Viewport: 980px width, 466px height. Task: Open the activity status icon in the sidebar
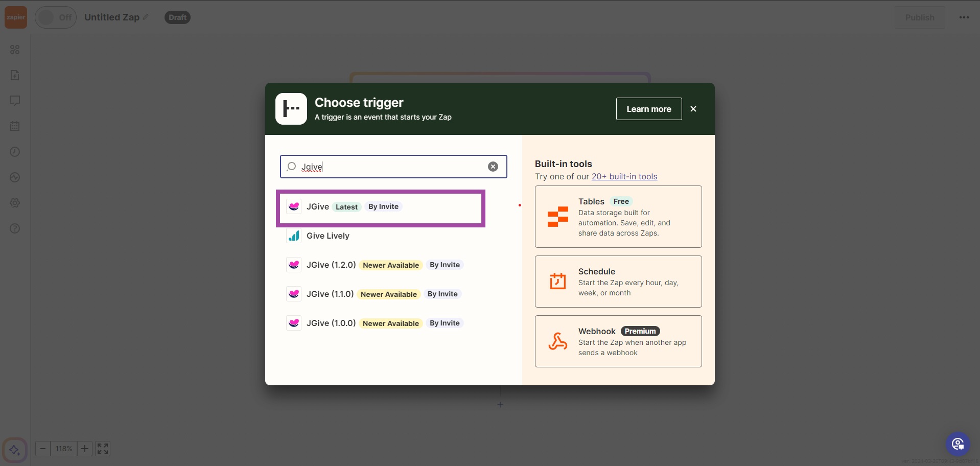(15, 177)
